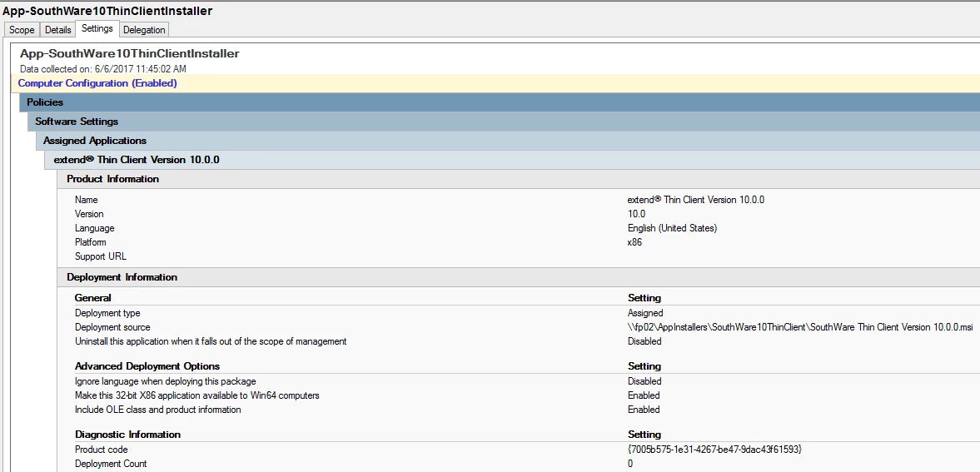Collapse extend Thin Client Version 10.0.0 header
Image resolution: width=980 pixels, height=472 pixels.
click(x=512, y=160)
